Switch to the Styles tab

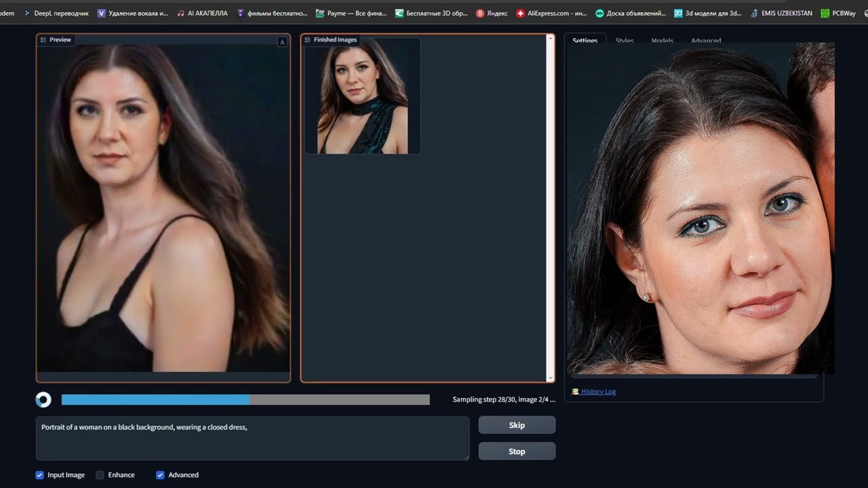coord(625,40)
